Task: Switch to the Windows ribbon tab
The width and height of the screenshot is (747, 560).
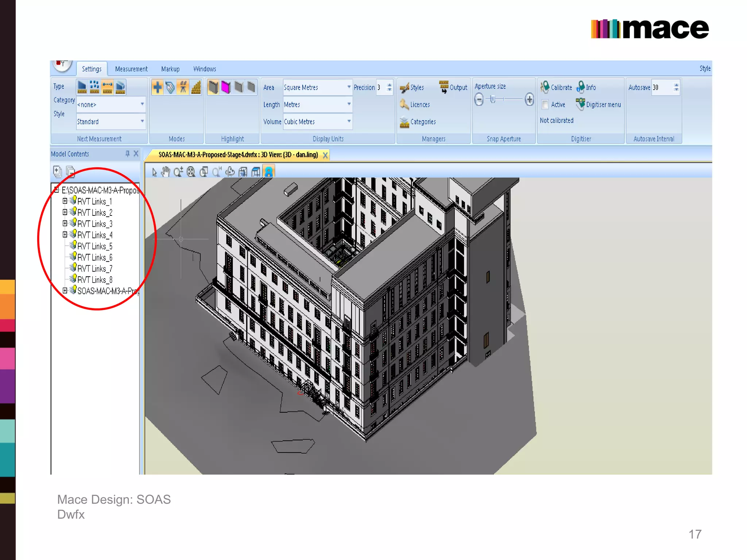Action: [205, 69]
